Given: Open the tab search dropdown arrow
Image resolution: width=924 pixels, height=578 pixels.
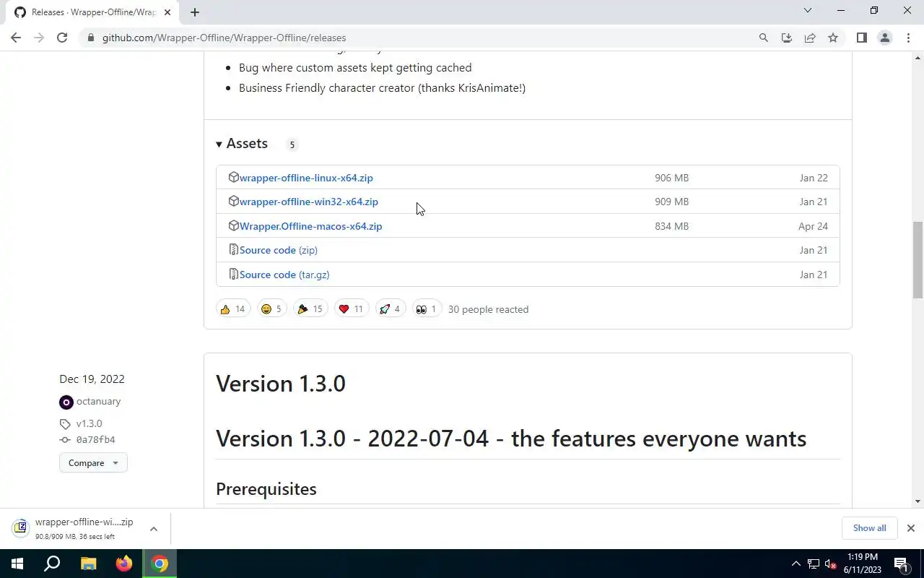Looking at the screenshot, I should coord(808,10).
